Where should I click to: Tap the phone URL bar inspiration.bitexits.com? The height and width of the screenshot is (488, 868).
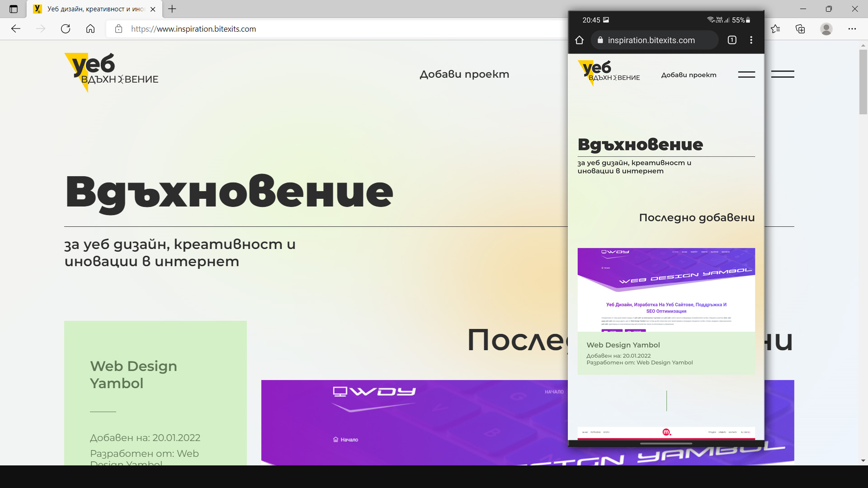coord(655,40)
